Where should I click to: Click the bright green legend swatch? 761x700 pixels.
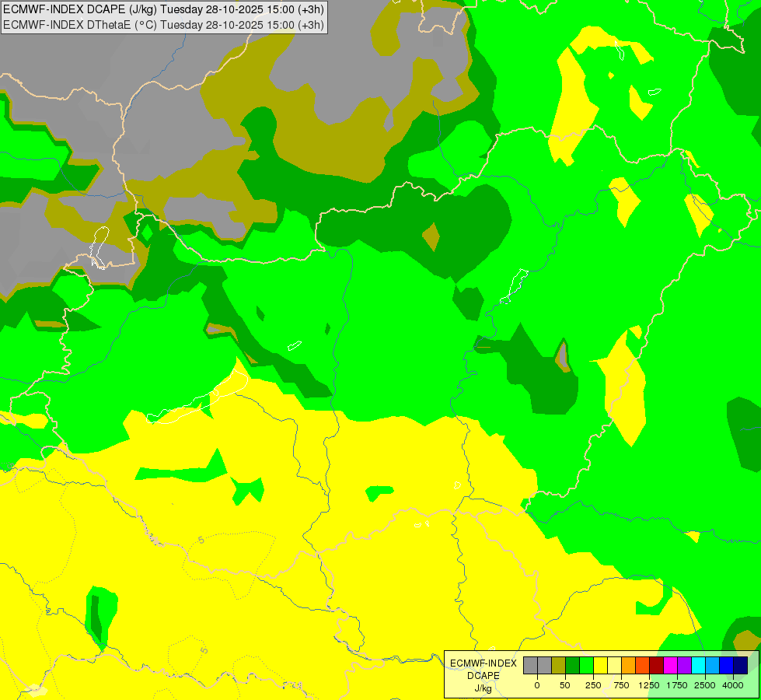pyautogui.click(x=586, y=666)
